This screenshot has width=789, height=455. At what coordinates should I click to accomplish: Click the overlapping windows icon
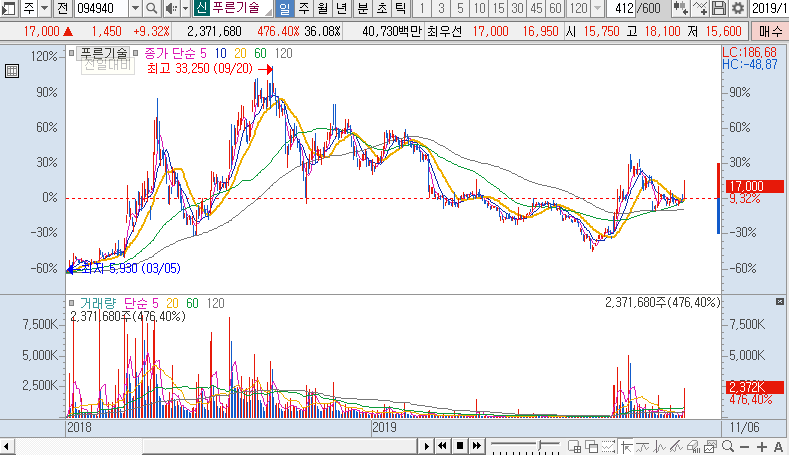pos(591,446)
